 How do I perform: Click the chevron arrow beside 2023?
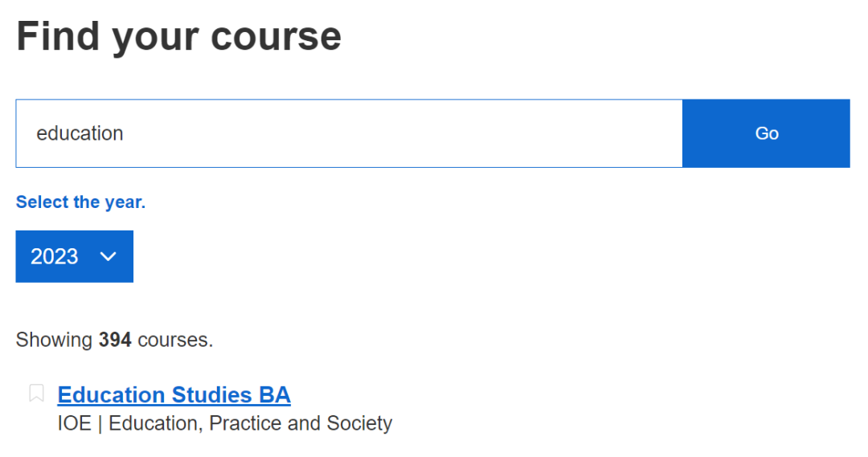coord(108,256)
